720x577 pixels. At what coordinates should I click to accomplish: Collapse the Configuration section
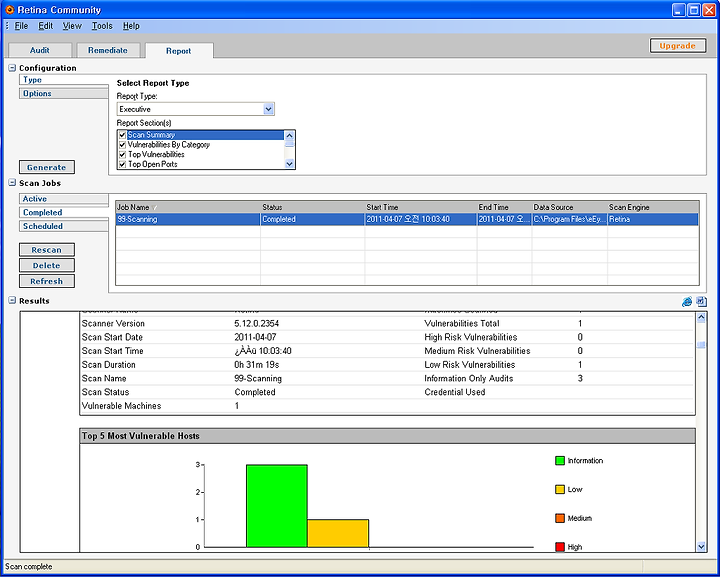point(12,68)
